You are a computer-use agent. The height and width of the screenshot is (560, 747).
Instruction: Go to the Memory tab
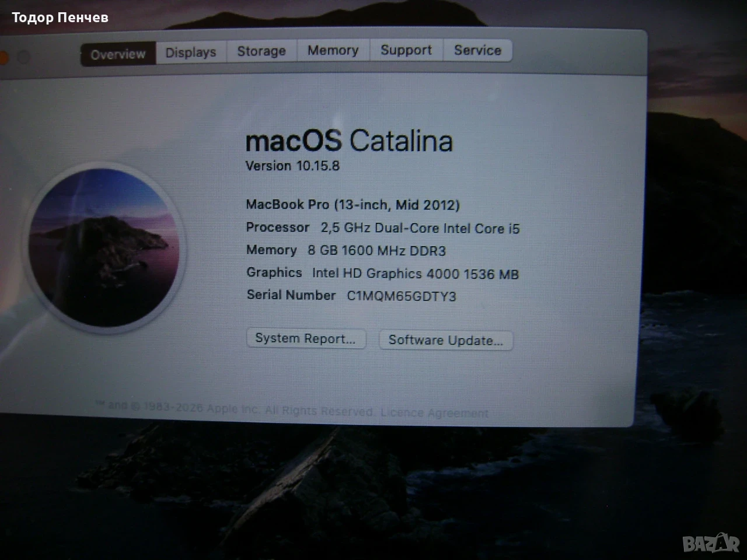click(333, 51)
